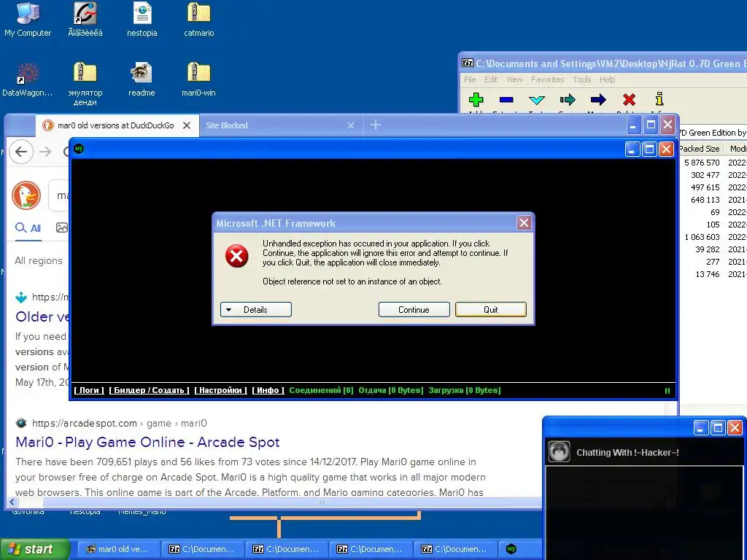The height and width of the screenshot is (560, 747).
Task: Click Continue in the .NET error dialog
Action: [x=414, y=309]
